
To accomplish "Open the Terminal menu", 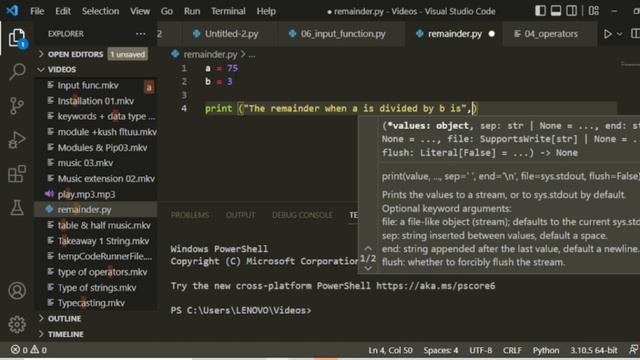I will click(x=228, y=11).
